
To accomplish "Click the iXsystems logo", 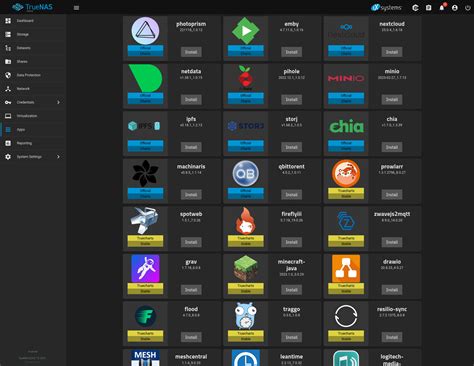I will 386,7.
